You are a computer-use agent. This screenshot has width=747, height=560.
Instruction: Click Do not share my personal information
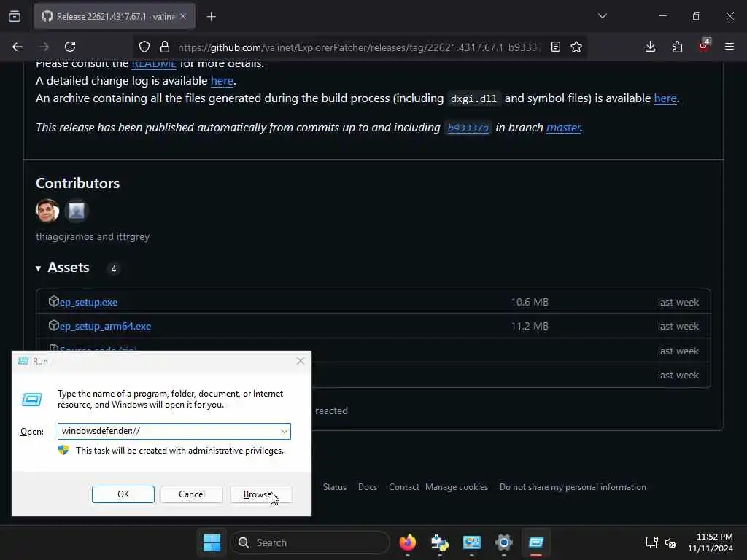pyautogui.click(x=573, y=487)
